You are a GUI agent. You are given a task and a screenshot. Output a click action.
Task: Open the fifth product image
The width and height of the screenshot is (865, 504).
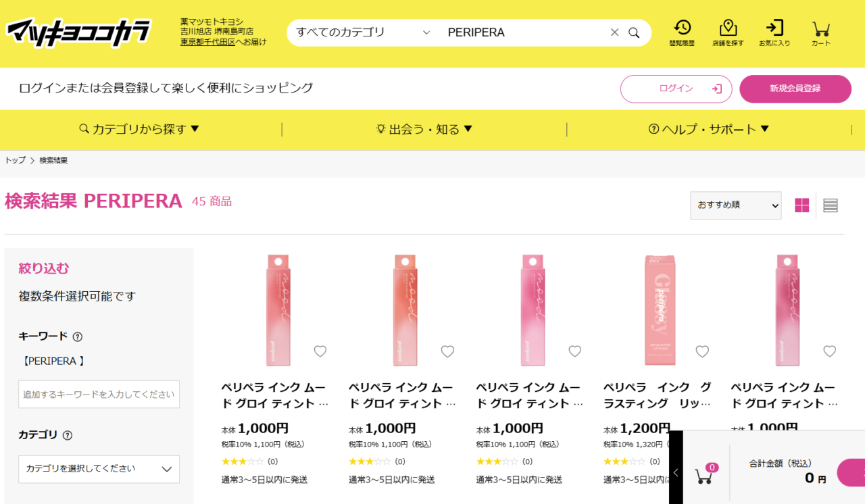pyautogui.click(x=787, y=310)
